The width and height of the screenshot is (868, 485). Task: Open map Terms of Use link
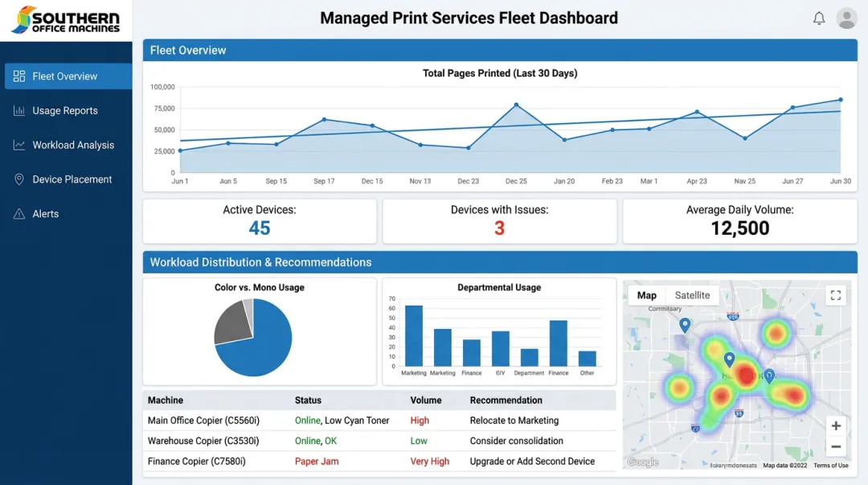coord(830,466)
